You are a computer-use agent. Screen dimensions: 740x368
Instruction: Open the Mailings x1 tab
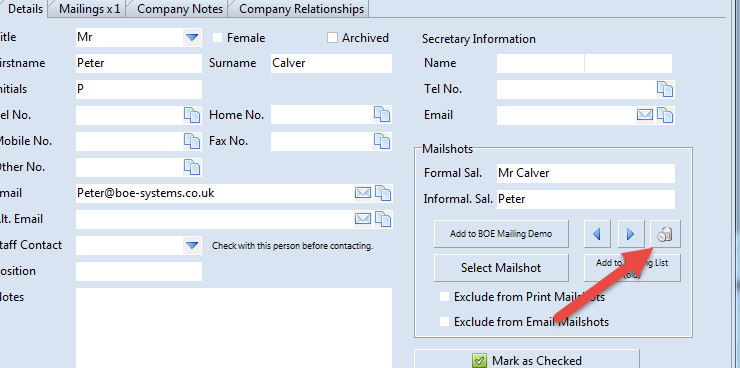click(x=90, y=9)
